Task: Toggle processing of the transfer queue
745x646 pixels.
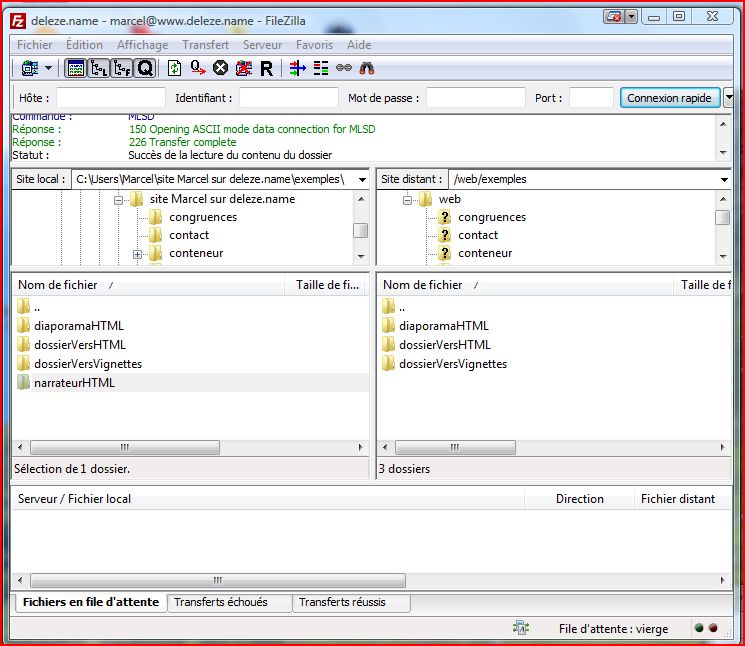Action: pos(197,68)
